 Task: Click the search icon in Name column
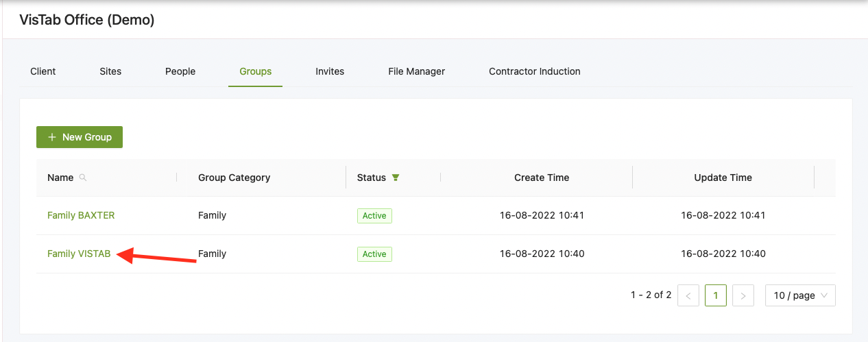[x=83, y=178]
